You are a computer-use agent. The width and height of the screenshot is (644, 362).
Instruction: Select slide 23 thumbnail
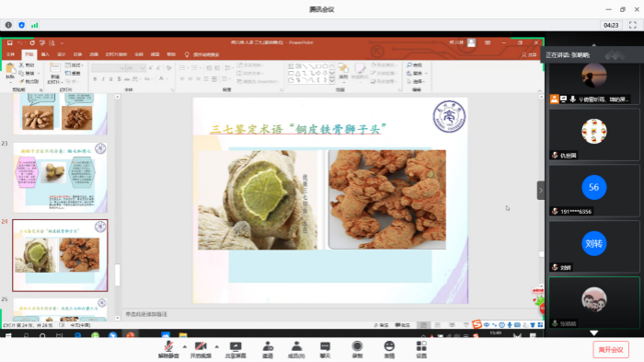(x=60, y=178)
